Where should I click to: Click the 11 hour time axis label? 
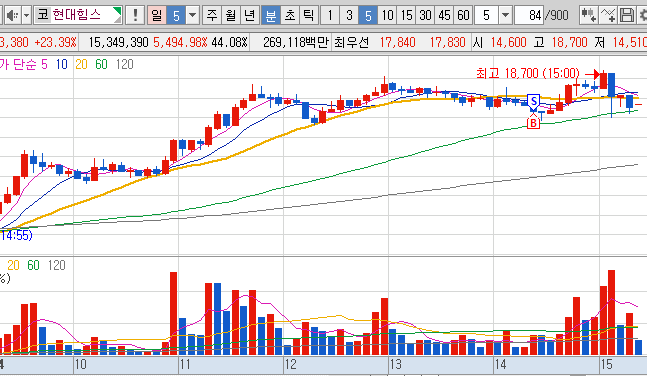click(184, 364)
